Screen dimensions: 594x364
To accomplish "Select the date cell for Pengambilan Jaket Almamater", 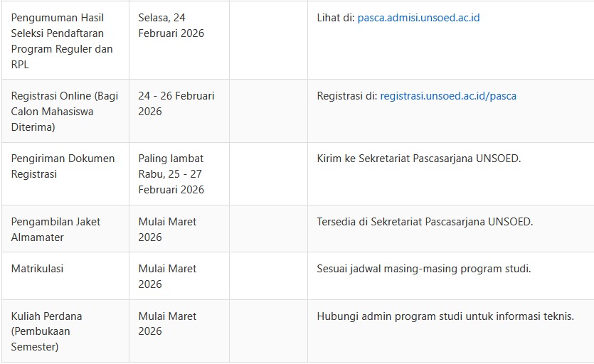I will 167,229.
